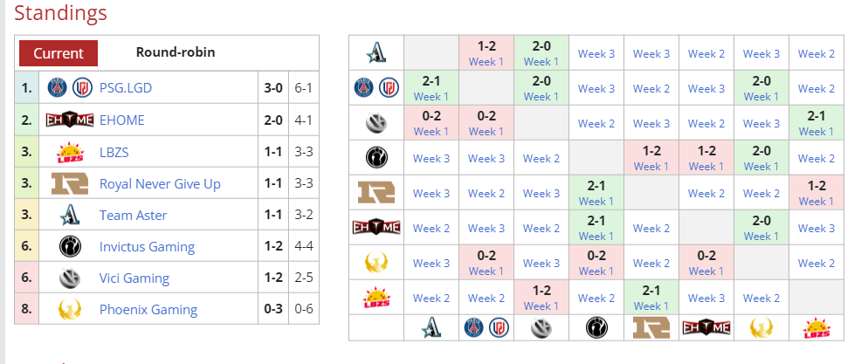
Task: Open the PSG.LGD team link
Action: (x=126, y=88)
